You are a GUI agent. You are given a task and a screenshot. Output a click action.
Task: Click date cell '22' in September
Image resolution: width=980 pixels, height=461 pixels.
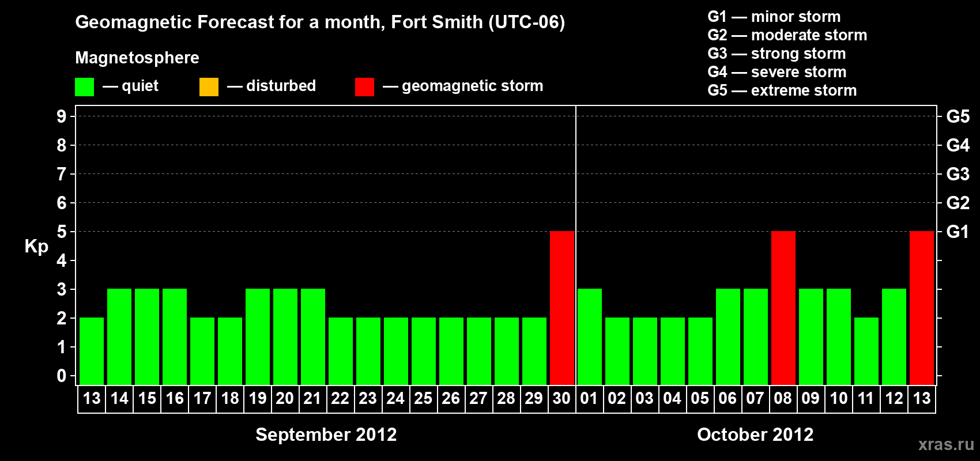point(341,399)
